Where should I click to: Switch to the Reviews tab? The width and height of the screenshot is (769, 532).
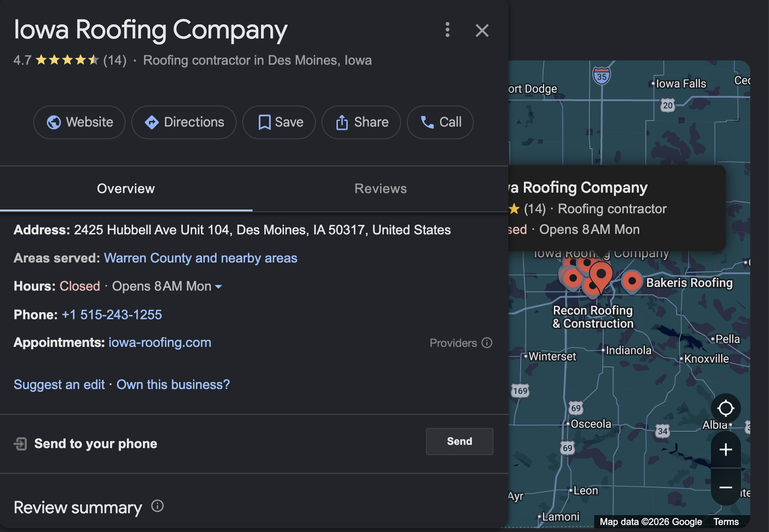tap(380, 188)
